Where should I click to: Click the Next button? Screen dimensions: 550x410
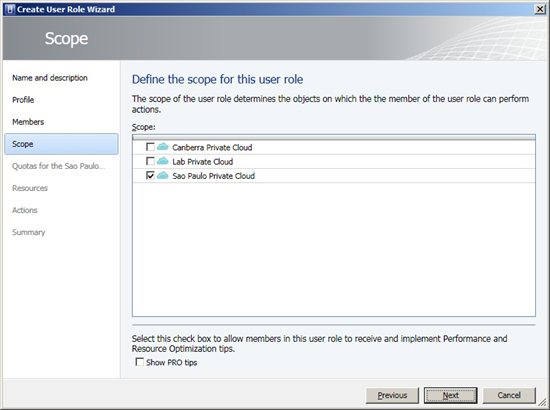(x=450, y=396)
